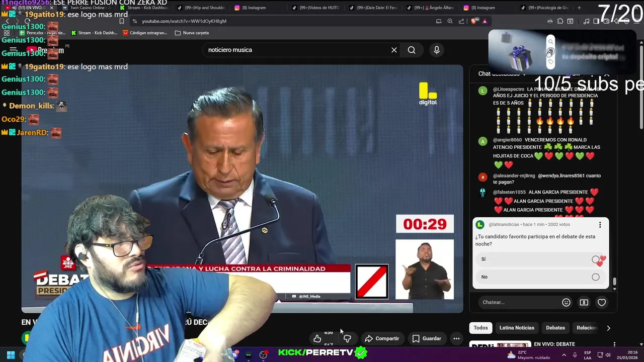644x362 pixels.
Task: Open the 'Perre.xlsx' bookmark
Action: (x=42, y=33)
